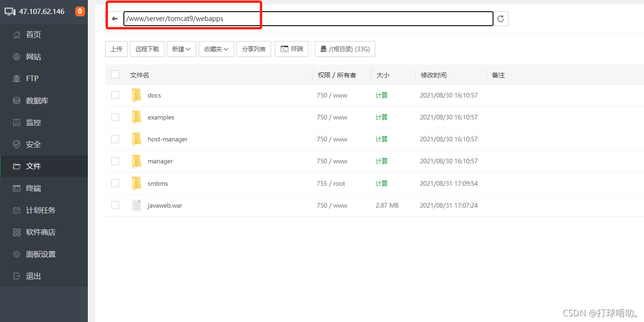Screen dimensions: 644x322
Task: Click the 终端 terminal toolbar button
Action: pos(291,49)
